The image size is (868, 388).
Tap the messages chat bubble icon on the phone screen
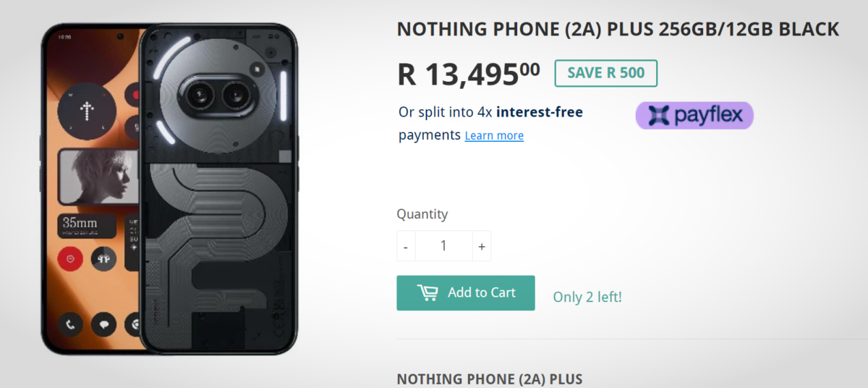coord(103,325)
